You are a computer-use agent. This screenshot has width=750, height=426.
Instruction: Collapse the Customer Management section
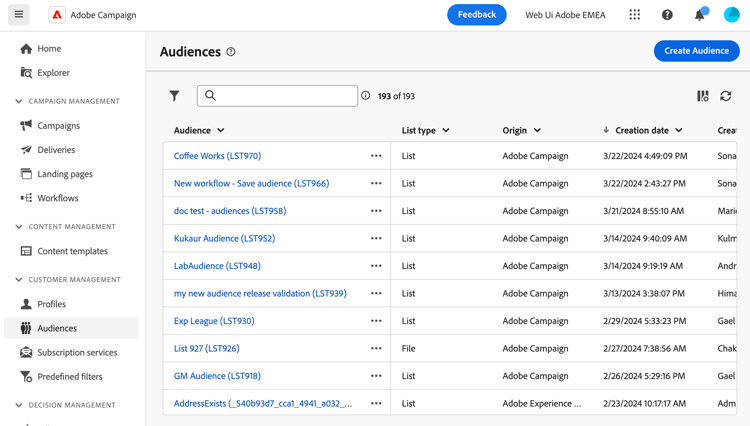click(19, 280)
